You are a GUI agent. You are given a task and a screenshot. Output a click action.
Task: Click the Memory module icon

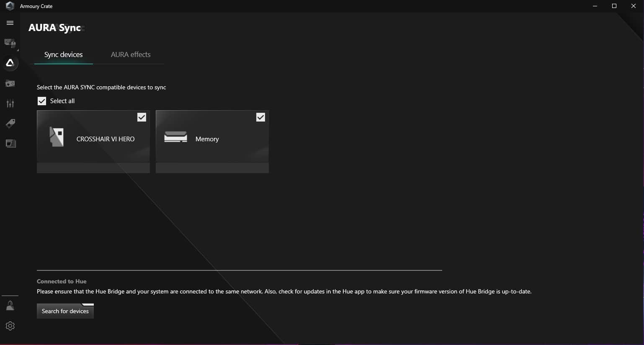coord(175,137)
